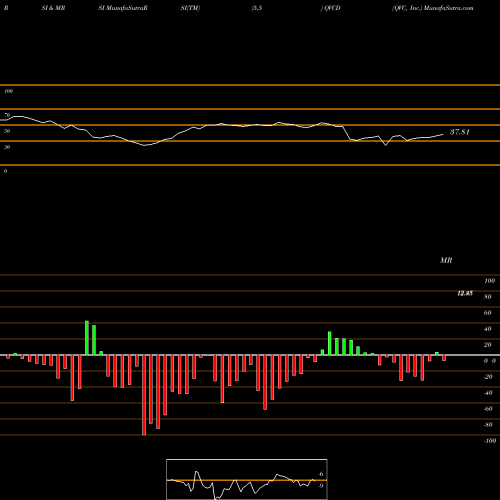Click the ') QVCD' ticker text
The width and height of the screenshot is (500, 500).
coord(330,8)
